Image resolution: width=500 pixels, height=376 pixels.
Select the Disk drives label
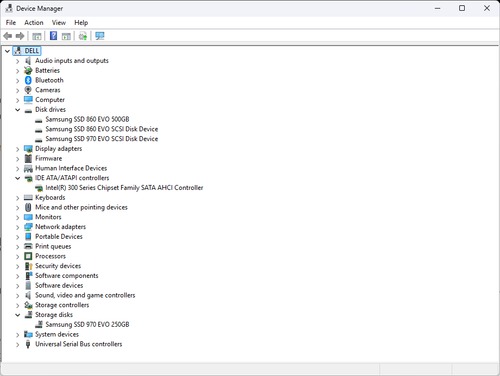point(51,110)
